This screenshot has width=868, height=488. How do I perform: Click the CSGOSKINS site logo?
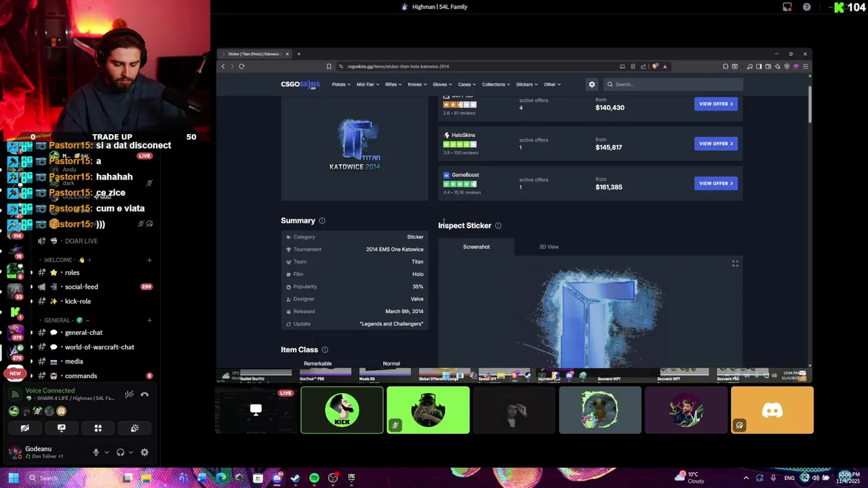click(300, 84)
